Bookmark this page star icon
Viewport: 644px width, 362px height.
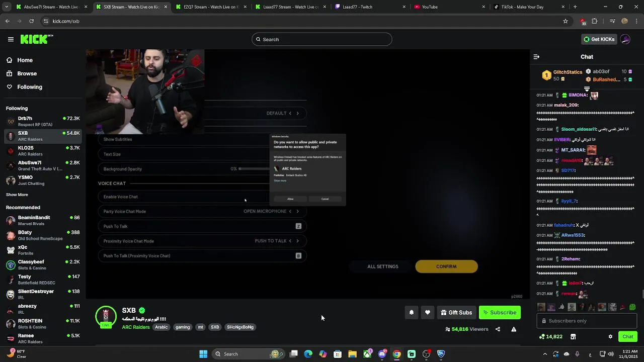[566, 21]
